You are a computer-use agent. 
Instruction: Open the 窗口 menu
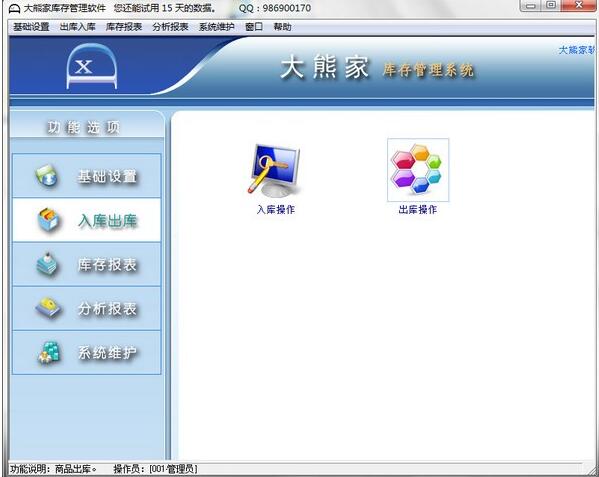254,27
